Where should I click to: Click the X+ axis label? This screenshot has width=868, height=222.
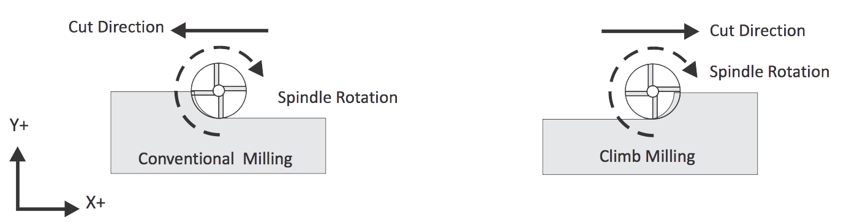pos(97,203)
